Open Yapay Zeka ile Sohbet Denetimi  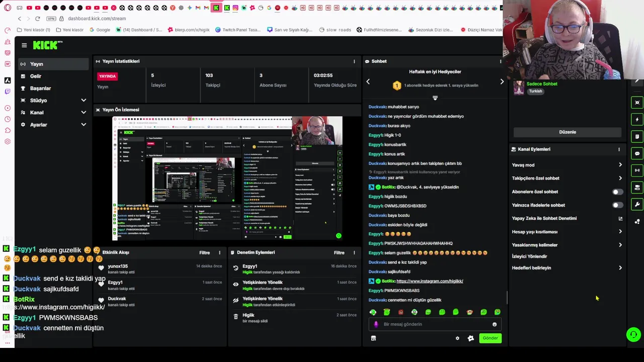coord(567,218)
